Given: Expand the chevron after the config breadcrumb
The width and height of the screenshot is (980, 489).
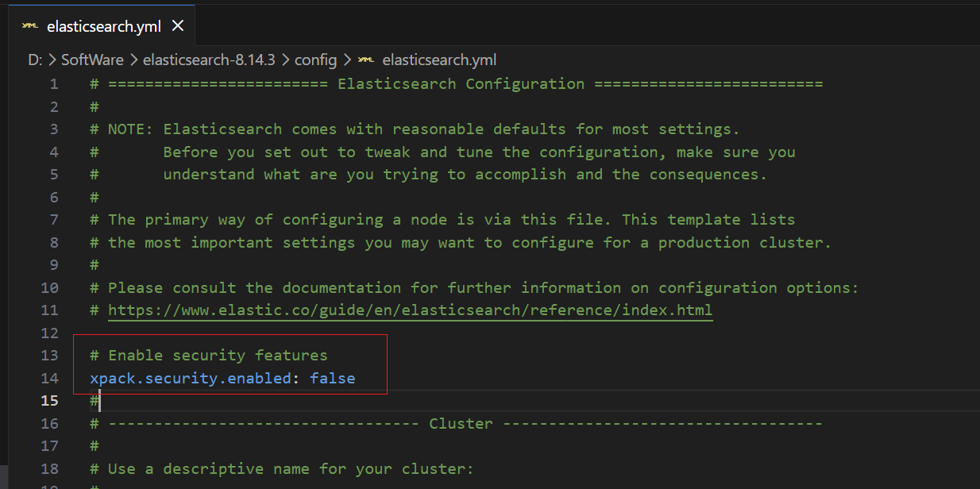Looking at the screenshot, I should tap(346, 60).
